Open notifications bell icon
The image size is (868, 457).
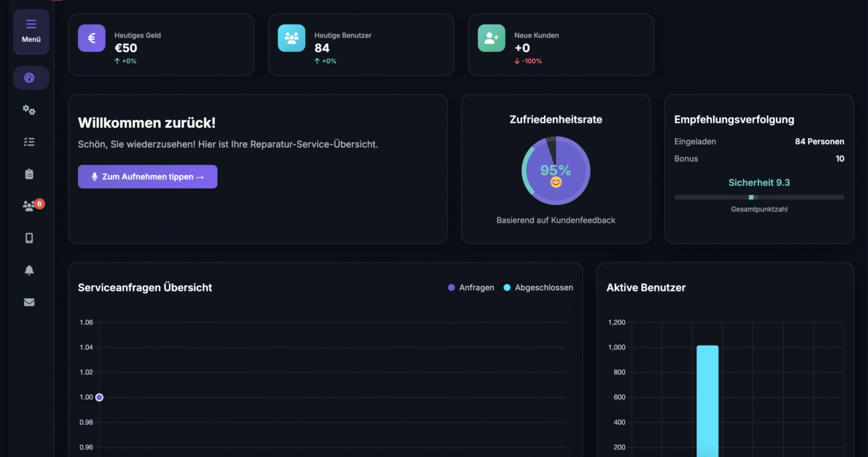29,270
